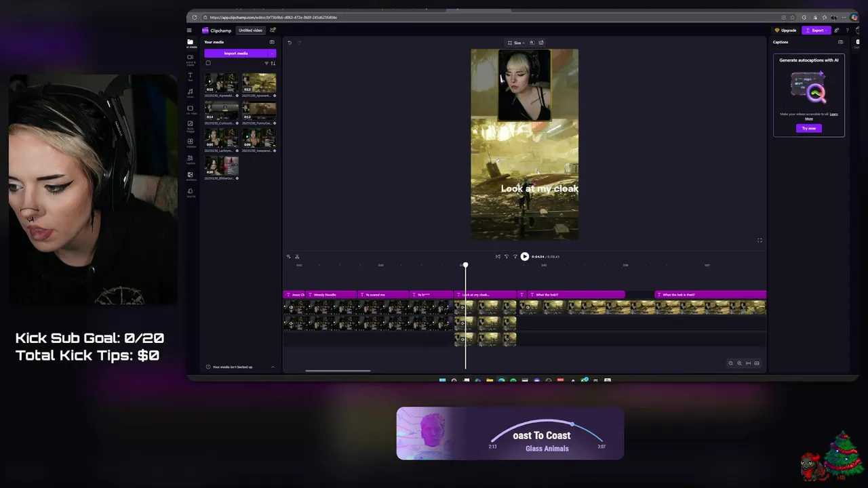868x488 pixels.
Task: Zoom in the timeline
Action: (739, 363)
